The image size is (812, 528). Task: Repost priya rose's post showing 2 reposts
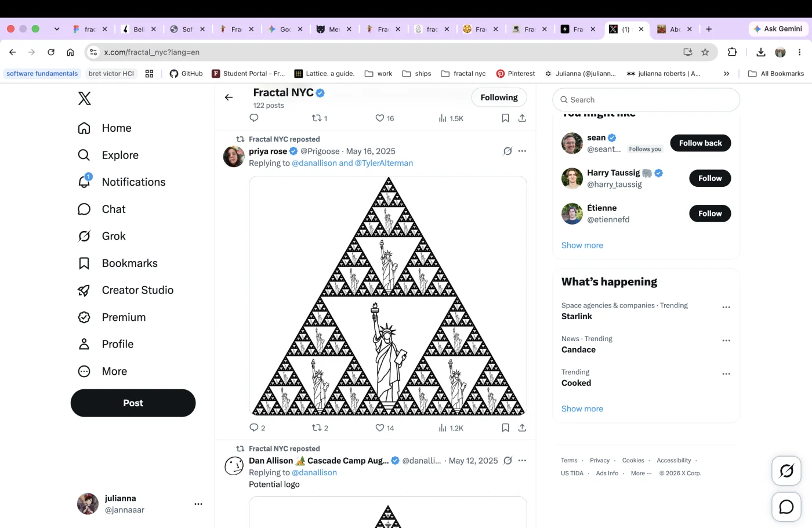tap(320, 428)
